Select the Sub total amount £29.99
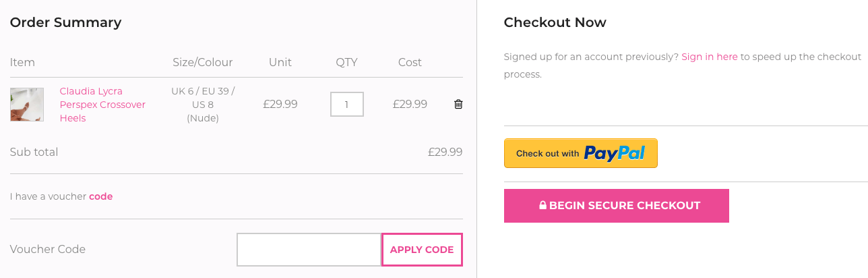 (445, 152)
